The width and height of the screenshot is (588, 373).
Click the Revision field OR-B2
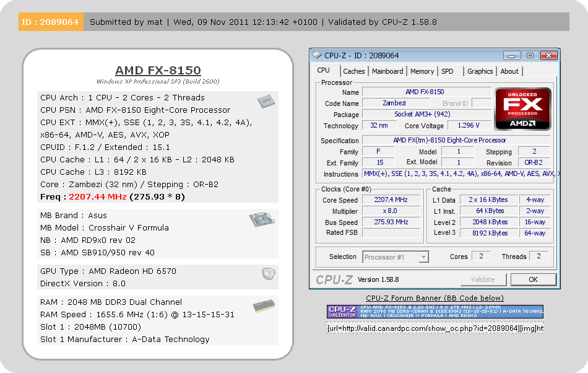[534, 163]
